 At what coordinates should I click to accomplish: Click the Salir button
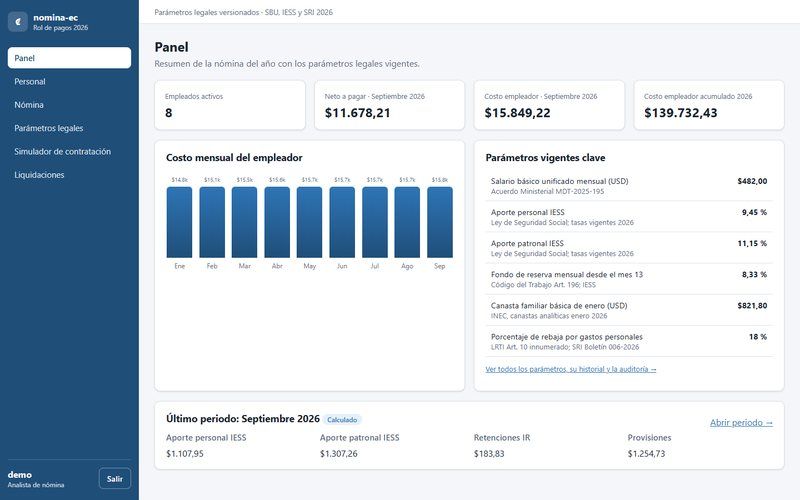pyautogui.click(x=115, y=479)
